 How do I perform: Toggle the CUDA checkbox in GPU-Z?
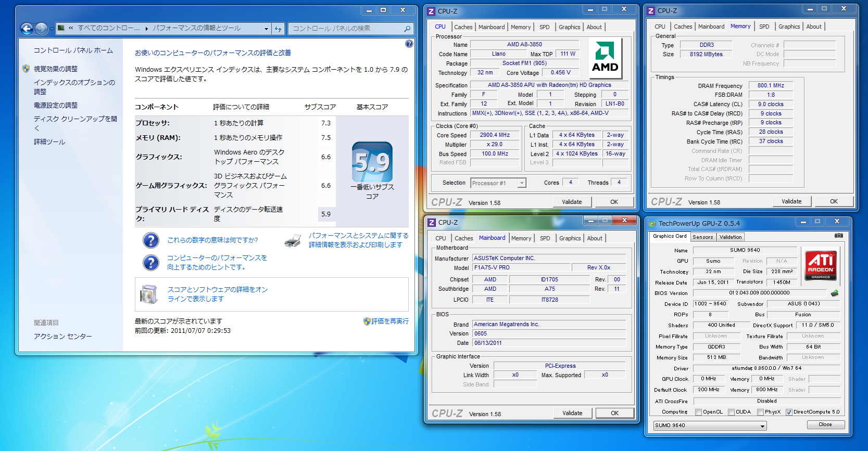click(x=732, y=412)
